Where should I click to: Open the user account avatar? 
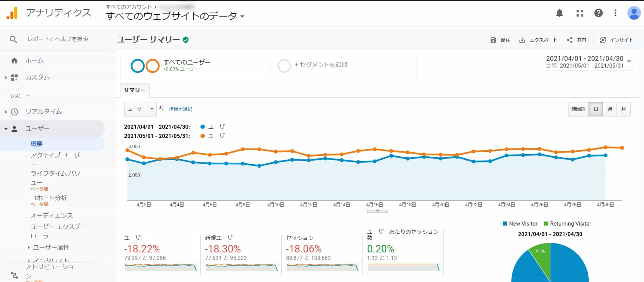(634, 13)
